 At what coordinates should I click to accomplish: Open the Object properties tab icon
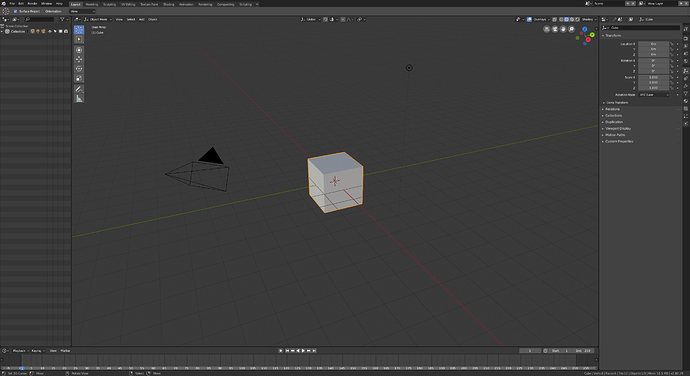point(686,70)
